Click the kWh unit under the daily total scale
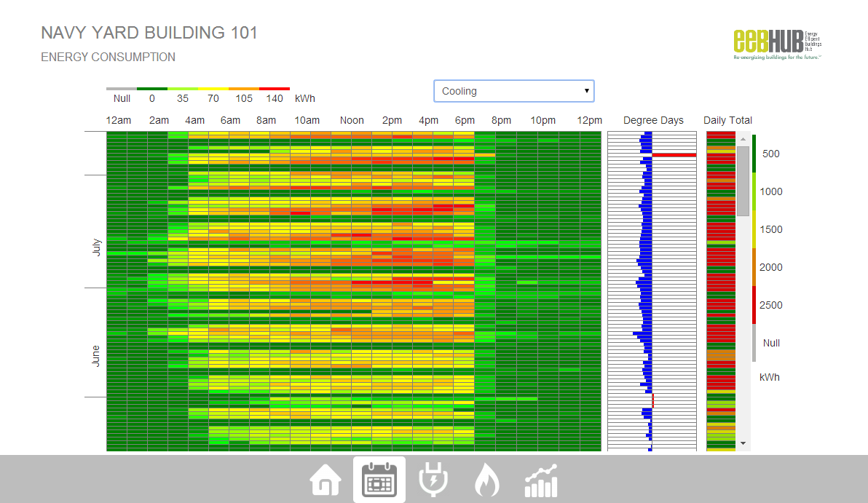 [x=770, y=377]
